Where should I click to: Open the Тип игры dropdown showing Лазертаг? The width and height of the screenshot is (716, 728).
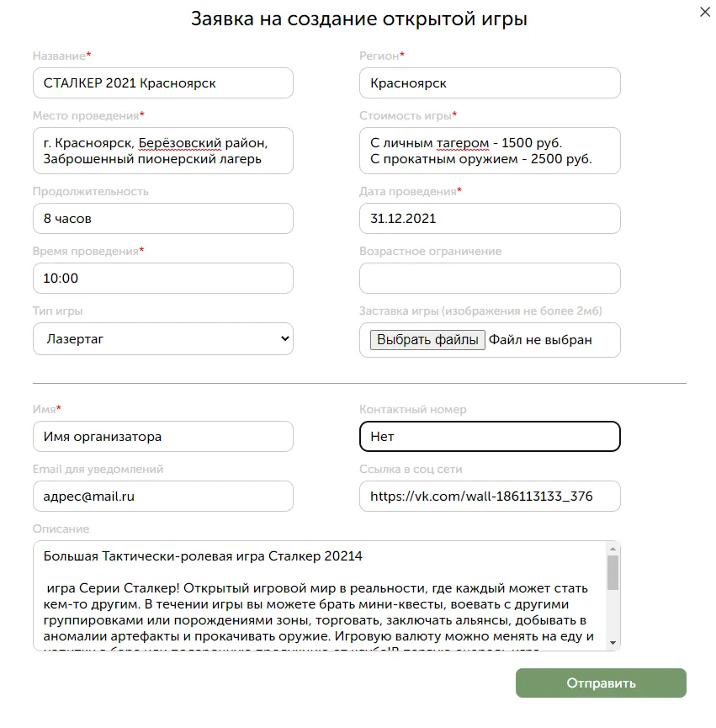tap(163, 339)
